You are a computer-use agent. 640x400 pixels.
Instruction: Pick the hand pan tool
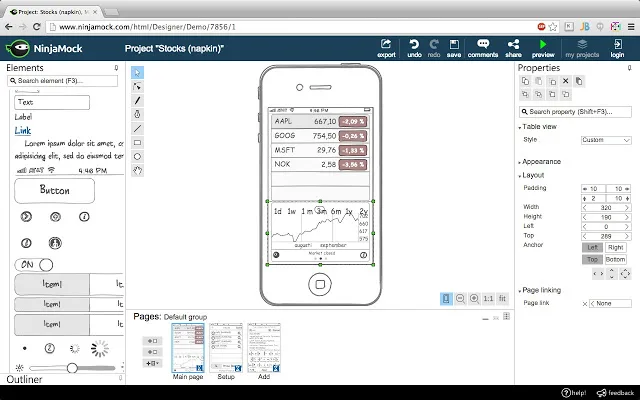pos(138,170)
